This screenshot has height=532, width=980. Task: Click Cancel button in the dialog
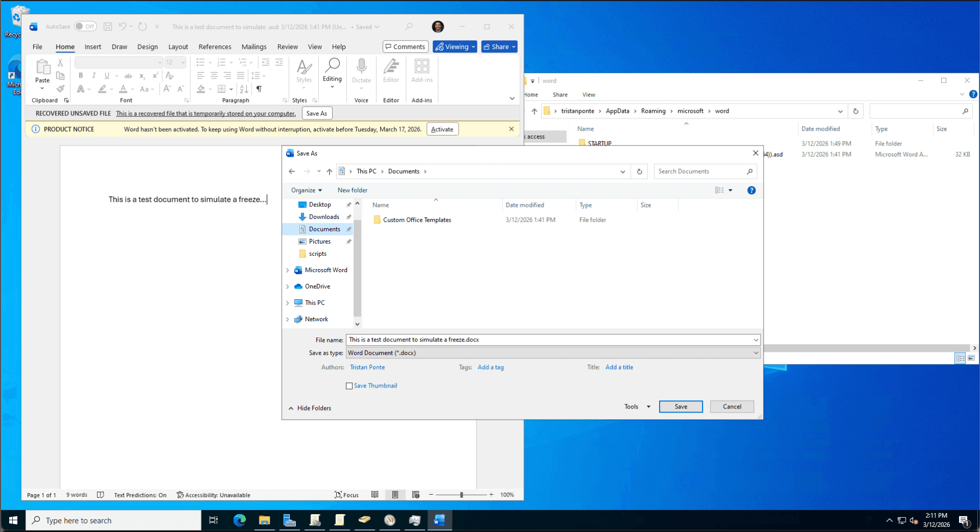click(x=732, y=407)
